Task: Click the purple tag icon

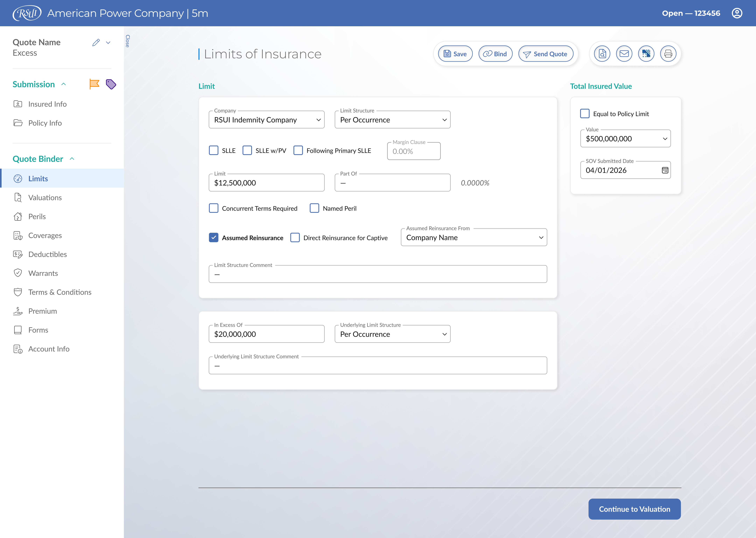Action: 111,84
